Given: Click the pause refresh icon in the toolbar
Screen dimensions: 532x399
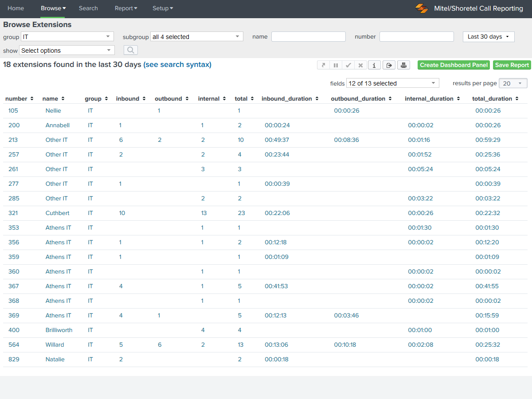Looking at the screenshot, I should pos(336,65).
